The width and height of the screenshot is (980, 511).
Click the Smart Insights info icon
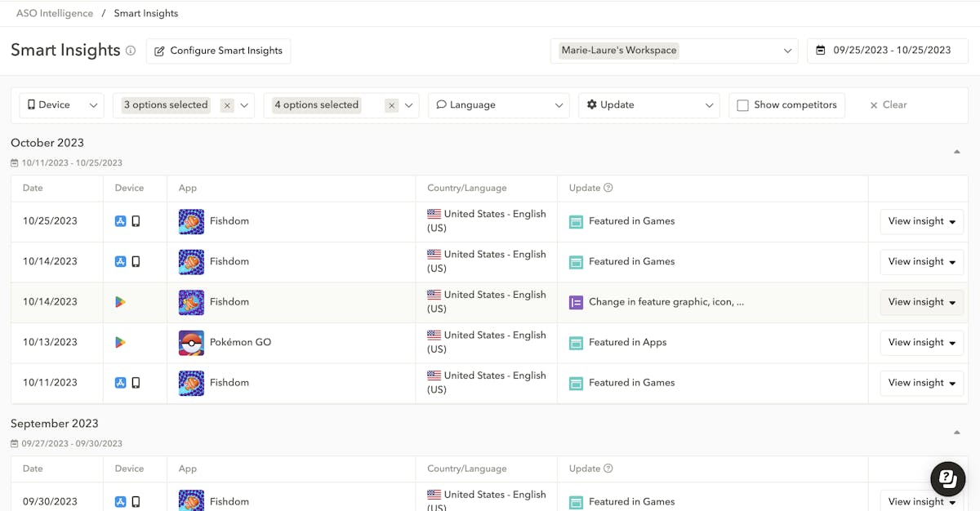tap(131, 51)
